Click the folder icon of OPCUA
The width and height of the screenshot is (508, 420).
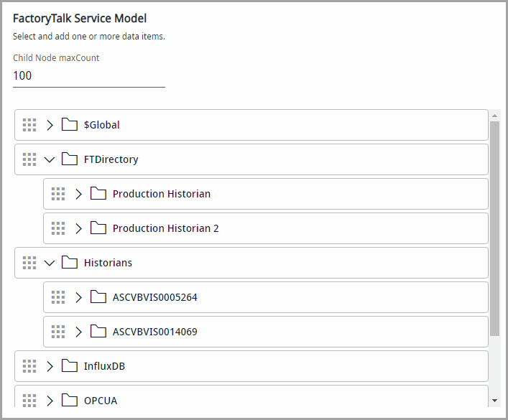pyautogui.click(x=69, y=400)
